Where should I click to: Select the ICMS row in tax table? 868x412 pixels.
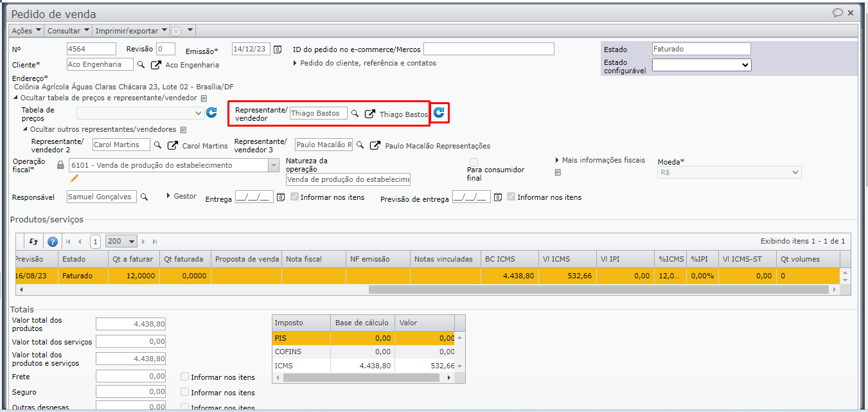(x=364, y=366)
